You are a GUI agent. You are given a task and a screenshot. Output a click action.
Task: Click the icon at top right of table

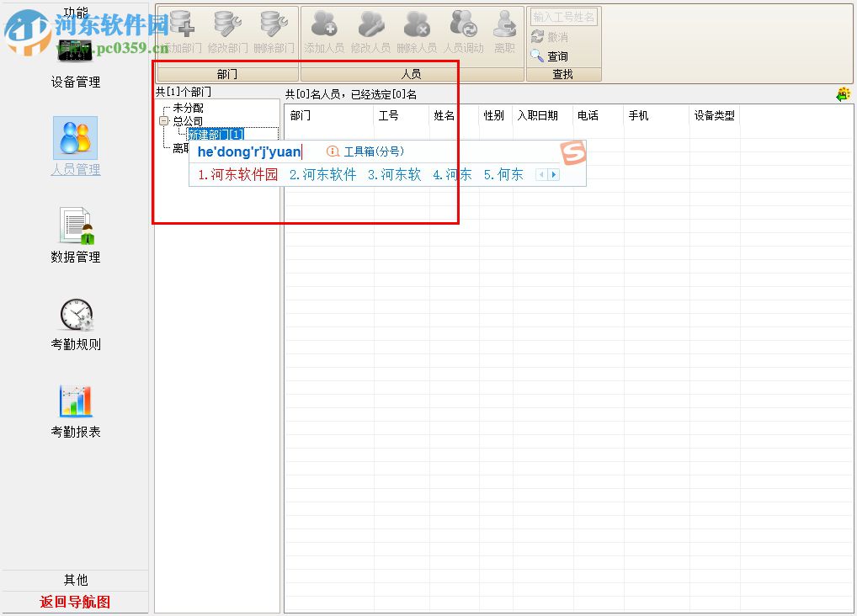(844, 94)
